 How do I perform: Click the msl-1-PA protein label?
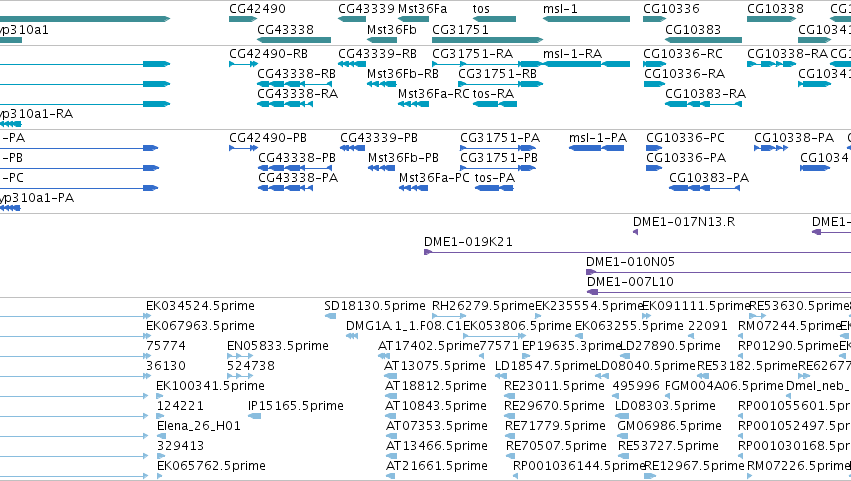coord(598,138)
